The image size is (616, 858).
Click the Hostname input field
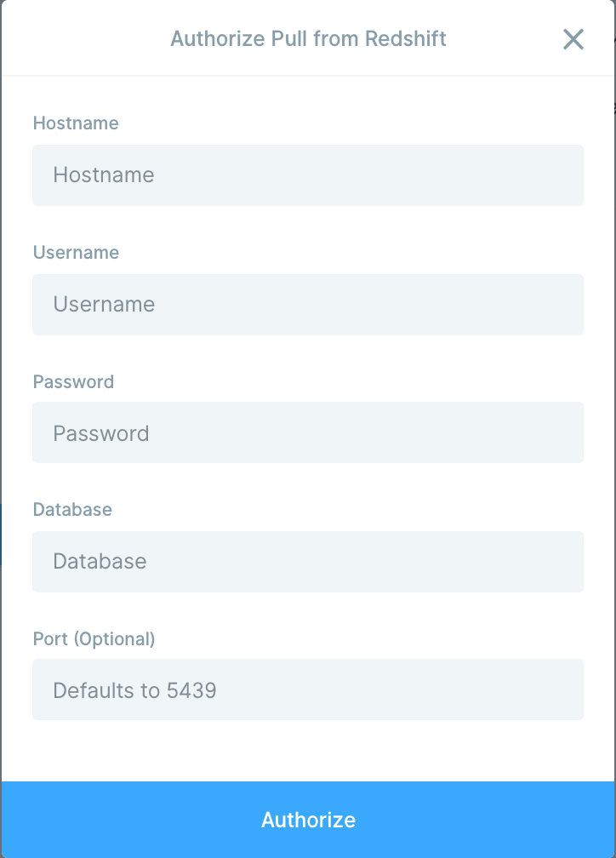[x=308, y=175]
